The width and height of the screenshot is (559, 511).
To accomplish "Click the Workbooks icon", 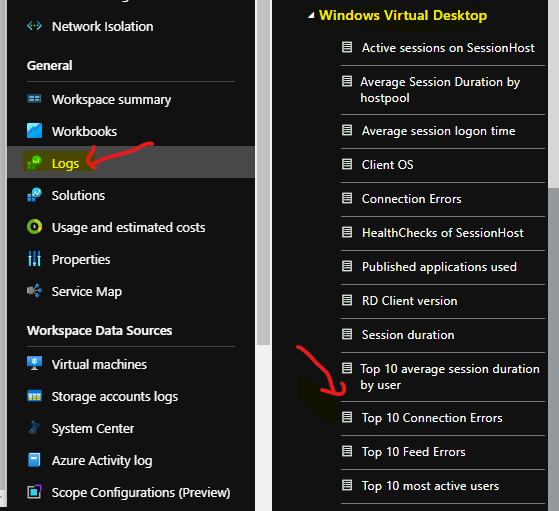I will click(34, 131).
